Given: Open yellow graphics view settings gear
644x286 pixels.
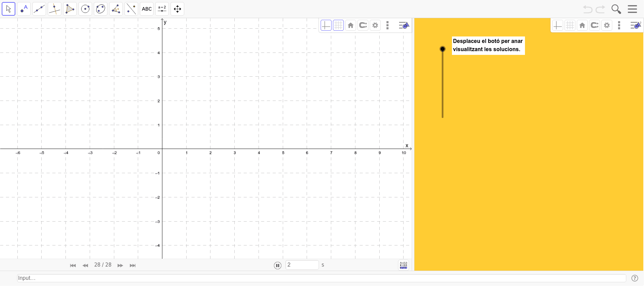Looking at the screenshot, I should [x=607, y=25].
